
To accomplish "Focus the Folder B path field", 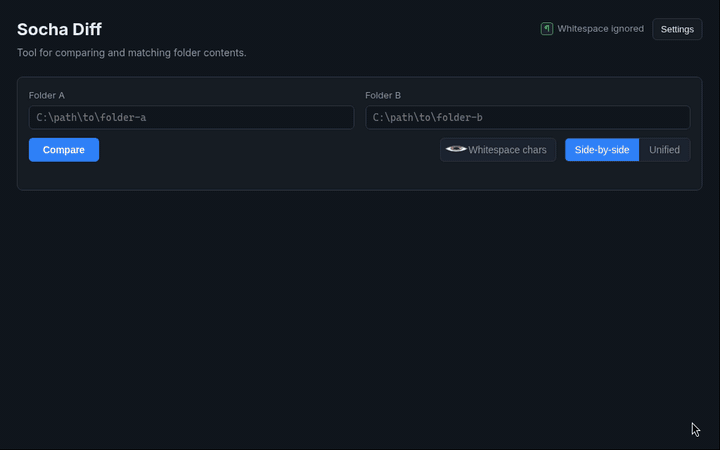I will click(528, 118).
